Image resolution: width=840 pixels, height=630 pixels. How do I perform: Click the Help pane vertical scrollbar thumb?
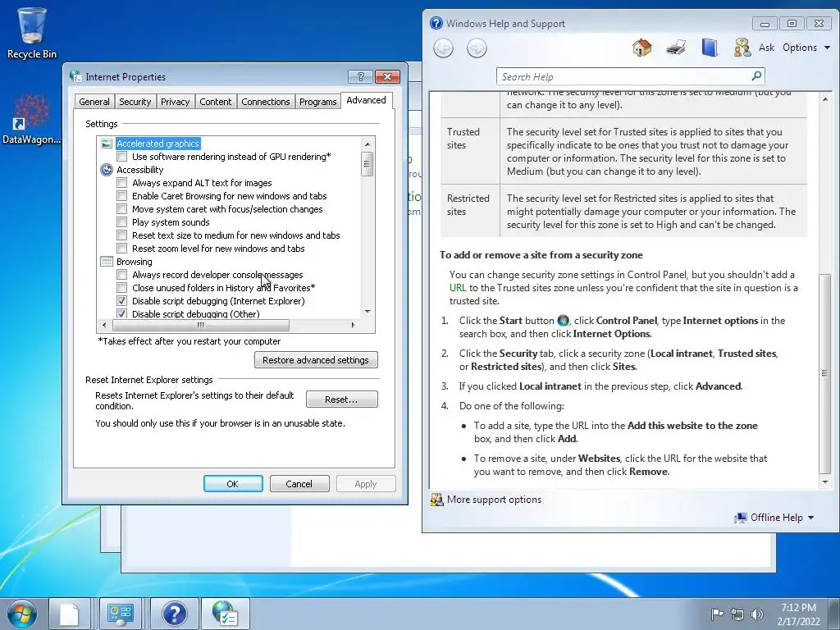pos(825,372)
